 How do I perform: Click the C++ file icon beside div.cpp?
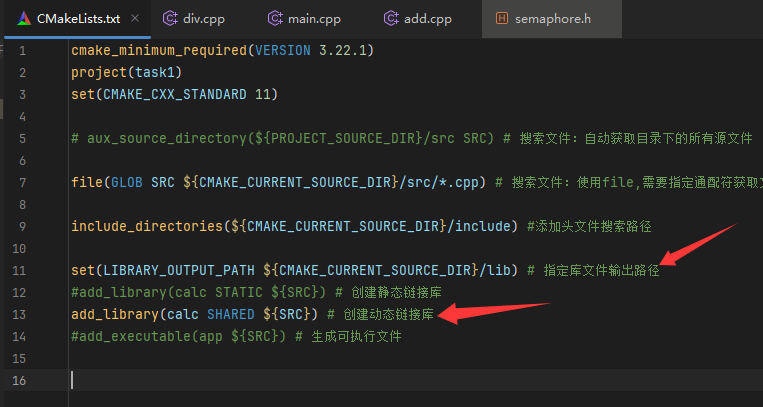tap(171, 18)
